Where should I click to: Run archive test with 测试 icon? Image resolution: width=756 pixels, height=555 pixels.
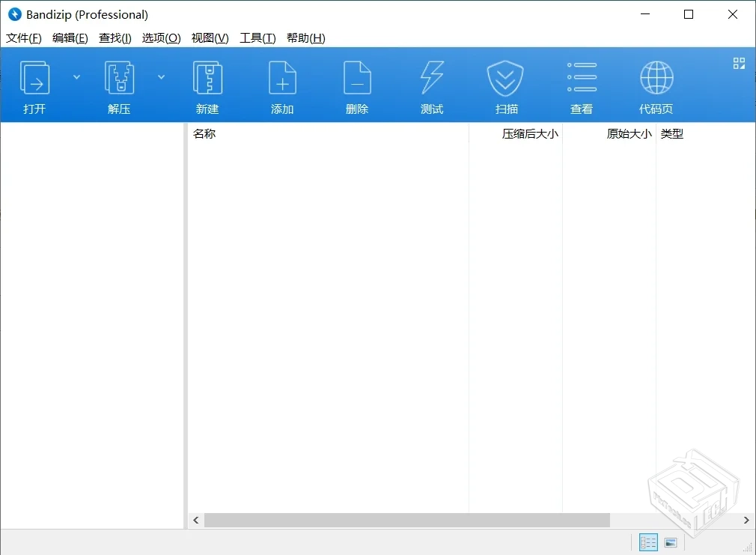(x=432, y=79)
